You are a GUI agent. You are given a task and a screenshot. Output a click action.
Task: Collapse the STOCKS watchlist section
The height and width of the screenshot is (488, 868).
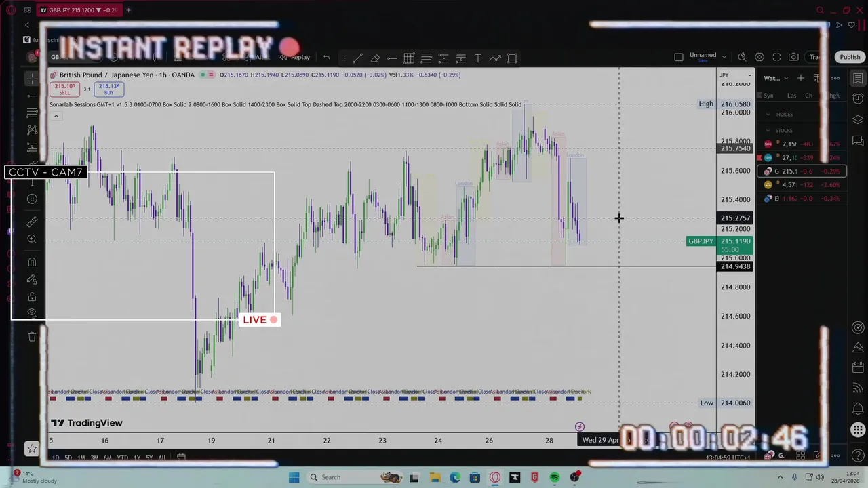(x=768, y=130)
